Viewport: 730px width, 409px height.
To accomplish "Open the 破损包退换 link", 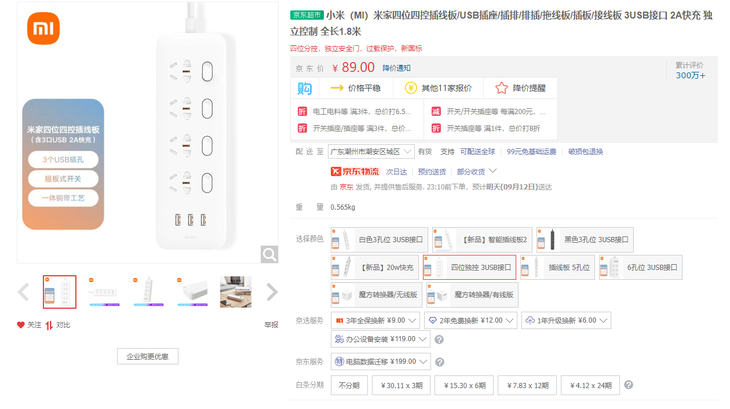I will (585, 152).
